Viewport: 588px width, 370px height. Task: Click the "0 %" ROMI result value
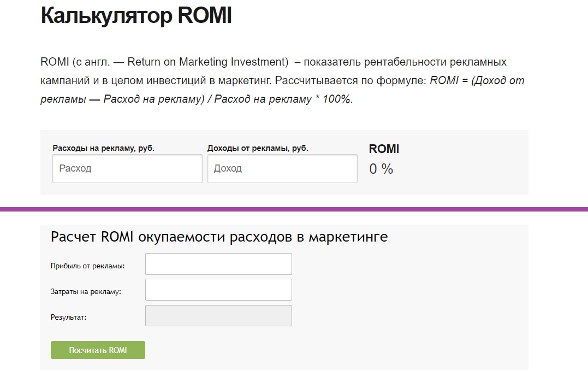[x=382, y=169]
